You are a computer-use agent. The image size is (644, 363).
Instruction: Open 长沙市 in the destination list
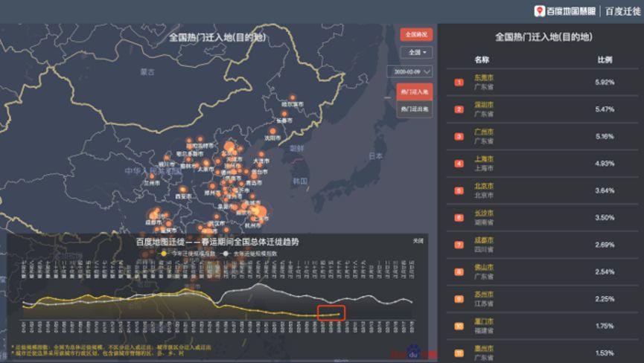[484, 213]
